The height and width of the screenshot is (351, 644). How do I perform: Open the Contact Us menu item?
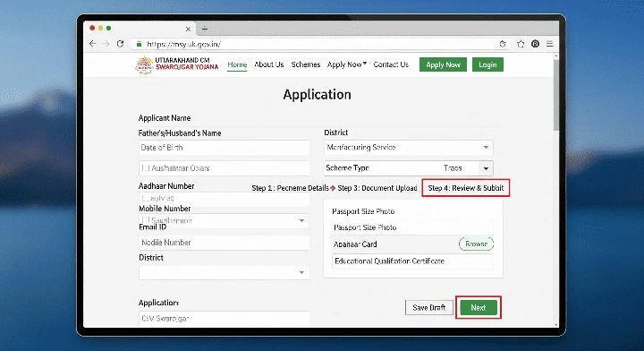(391, 64)
